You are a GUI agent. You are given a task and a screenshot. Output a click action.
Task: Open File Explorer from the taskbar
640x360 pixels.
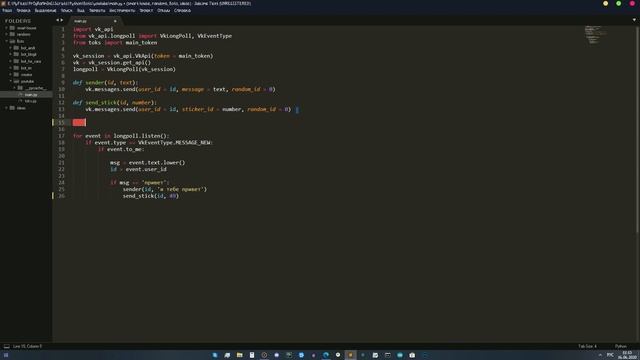(240, 355)
